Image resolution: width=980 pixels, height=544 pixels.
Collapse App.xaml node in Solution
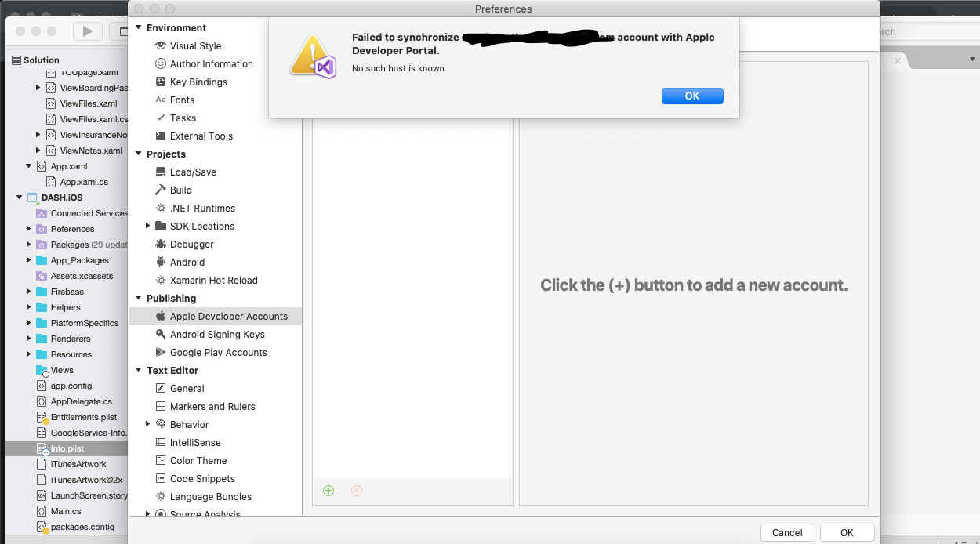point(29,166)
